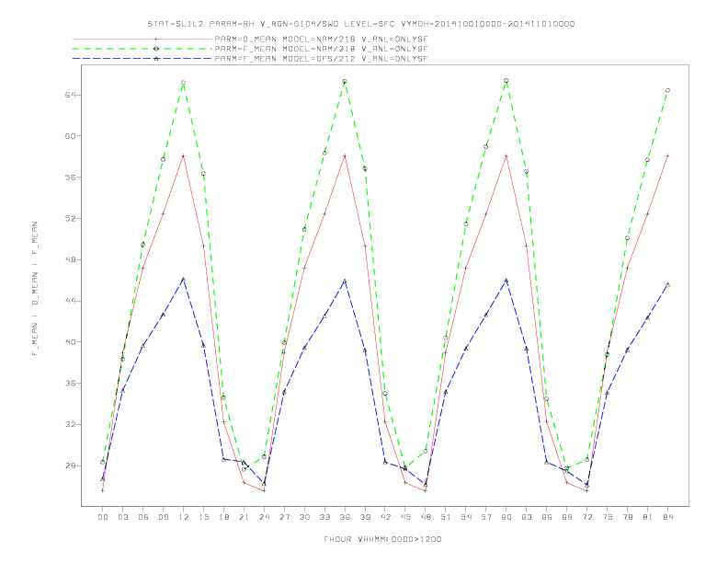Image resolution: width=728 pixels, height=563 pixels.
Task: Click the 44 tick on the y-axis
Action: pos(70,301)
